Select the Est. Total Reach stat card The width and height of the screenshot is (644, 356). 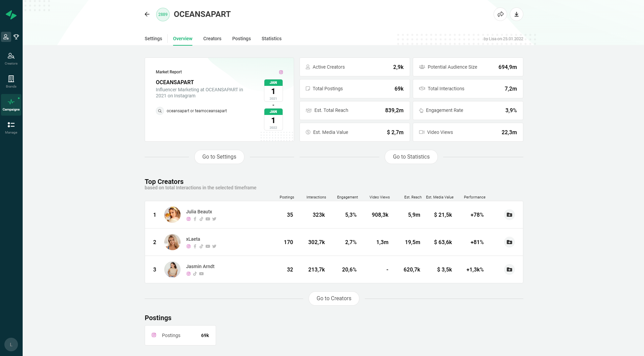[355, 110]
